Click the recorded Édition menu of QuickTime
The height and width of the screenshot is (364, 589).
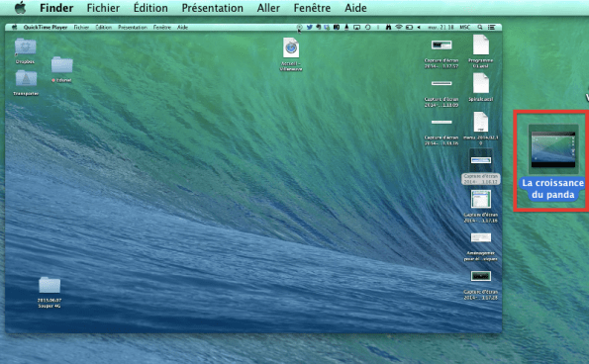[103, 28]
